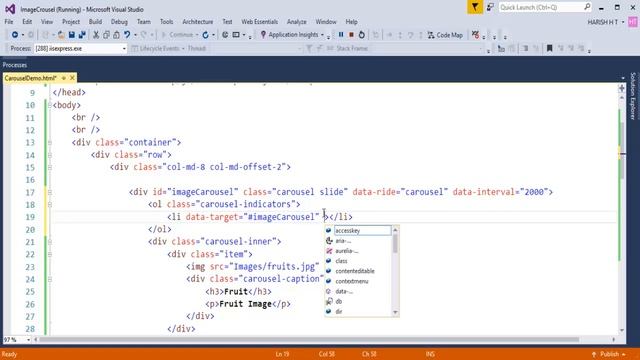Open the Application Insights dropdown arrow

[322, 35]
